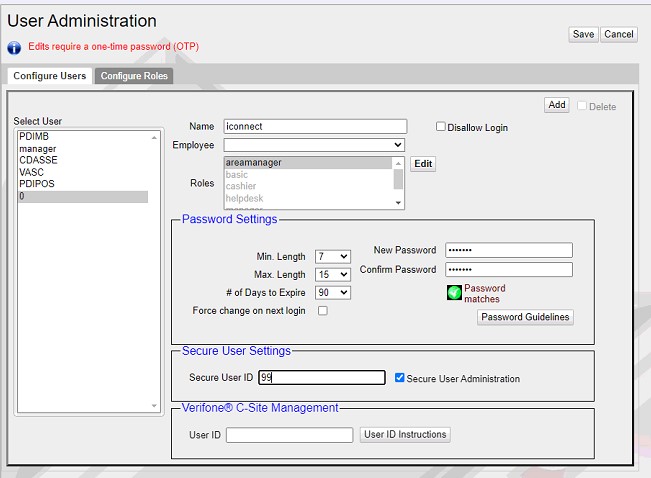The image size is (651, 478).
Task: Click the green password matches checkmark icon
Action: pos(454,293)
